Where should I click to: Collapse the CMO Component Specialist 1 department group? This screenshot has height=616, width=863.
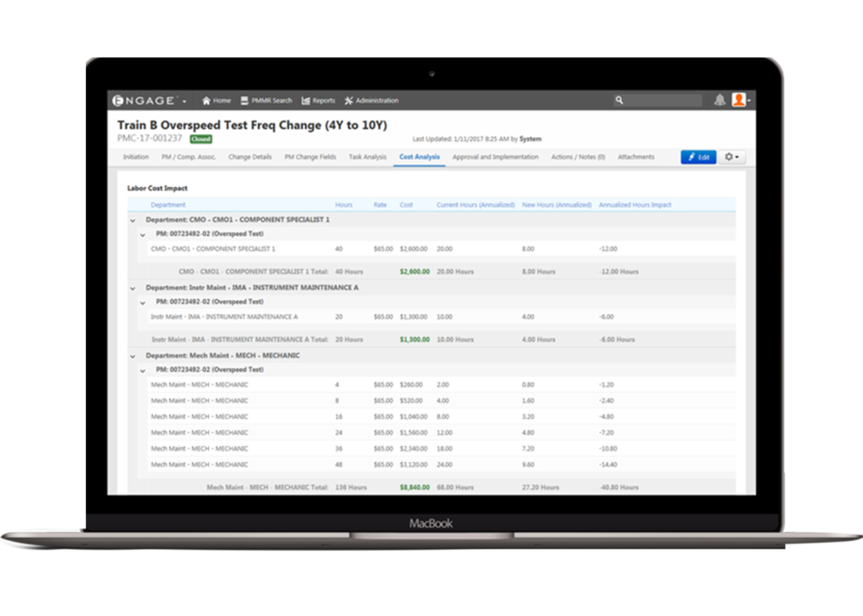tap(131, 220)
